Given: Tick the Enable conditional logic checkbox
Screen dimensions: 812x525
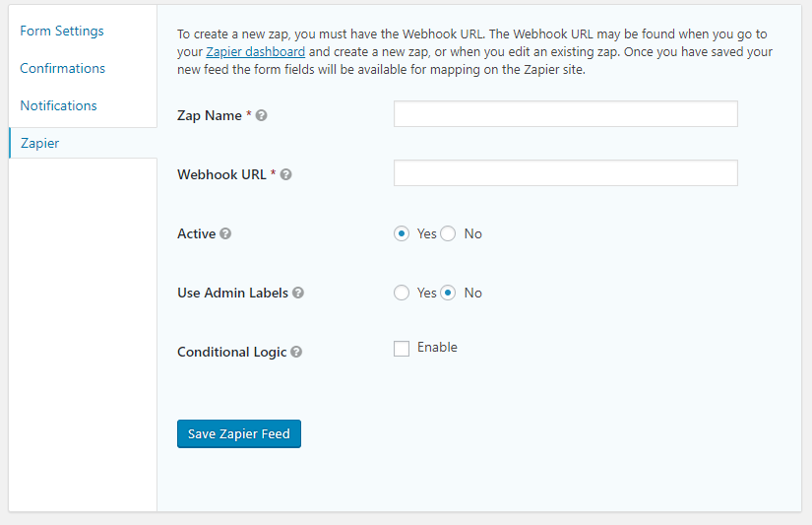Looking at the screenshot, I should point(402,349).
